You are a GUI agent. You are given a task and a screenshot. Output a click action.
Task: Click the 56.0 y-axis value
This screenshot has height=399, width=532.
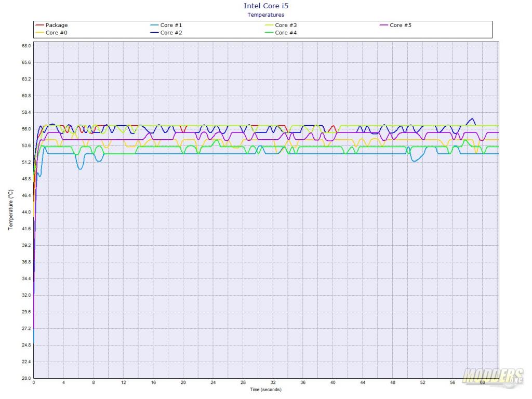(26, 129)
